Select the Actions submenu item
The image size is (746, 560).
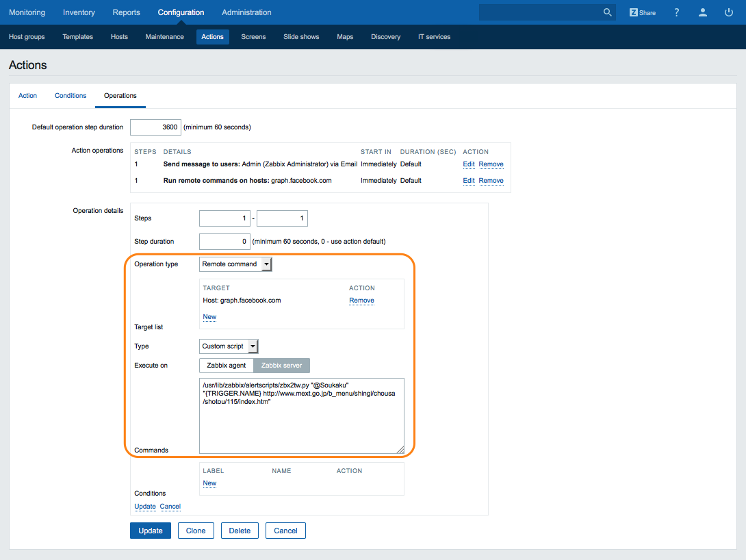(x=212, y=37)
